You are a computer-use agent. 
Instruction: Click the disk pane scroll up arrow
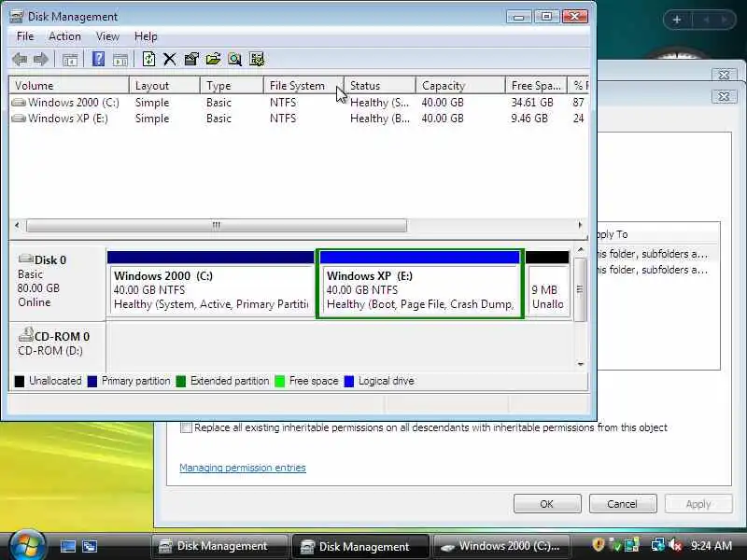[580, 250]
